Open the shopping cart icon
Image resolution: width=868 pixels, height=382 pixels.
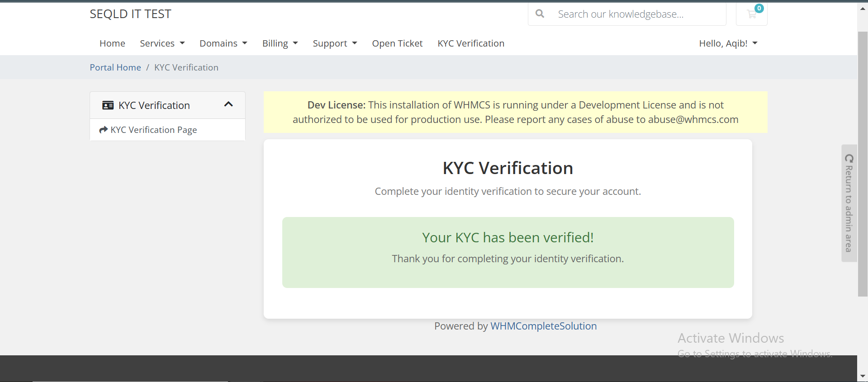(752, 14)
